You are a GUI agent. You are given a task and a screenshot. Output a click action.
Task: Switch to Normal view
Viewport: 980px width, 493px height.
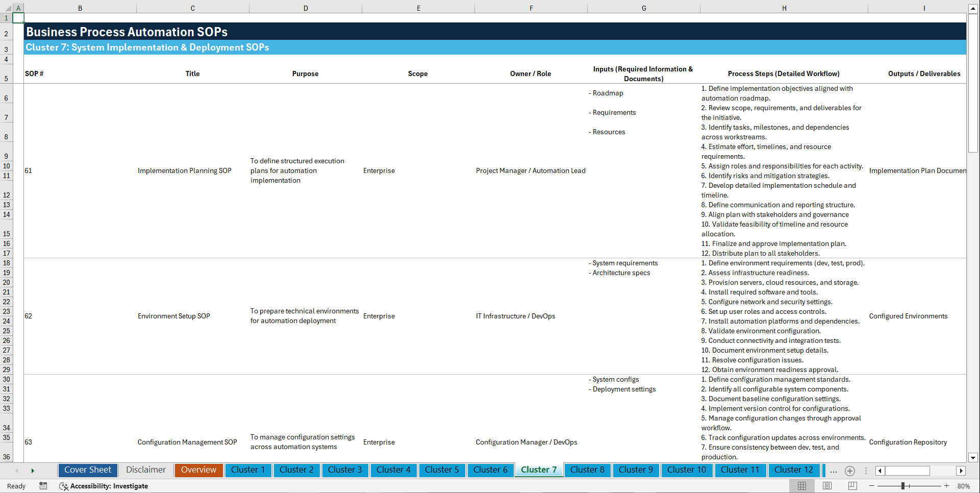click(802, 486)
